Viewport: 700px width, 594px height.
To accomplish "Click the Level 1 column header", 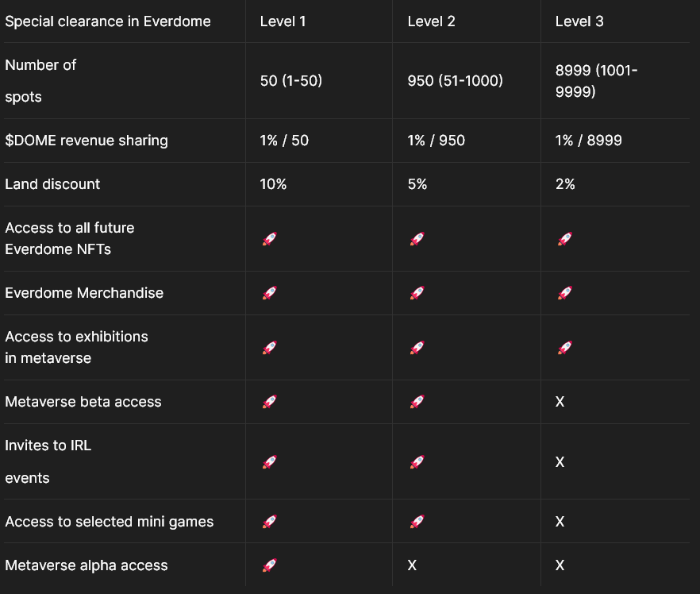I will 283,21.
